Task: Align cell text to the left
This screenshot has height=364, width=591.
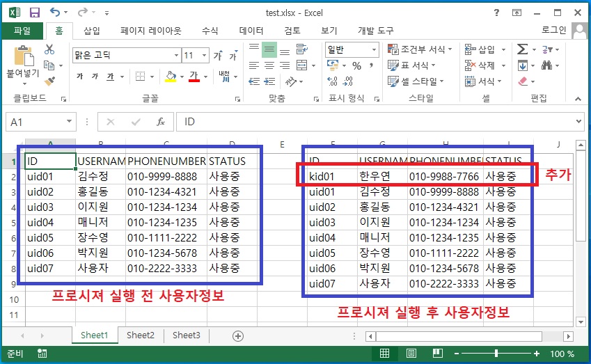Action: pos(254,65)
